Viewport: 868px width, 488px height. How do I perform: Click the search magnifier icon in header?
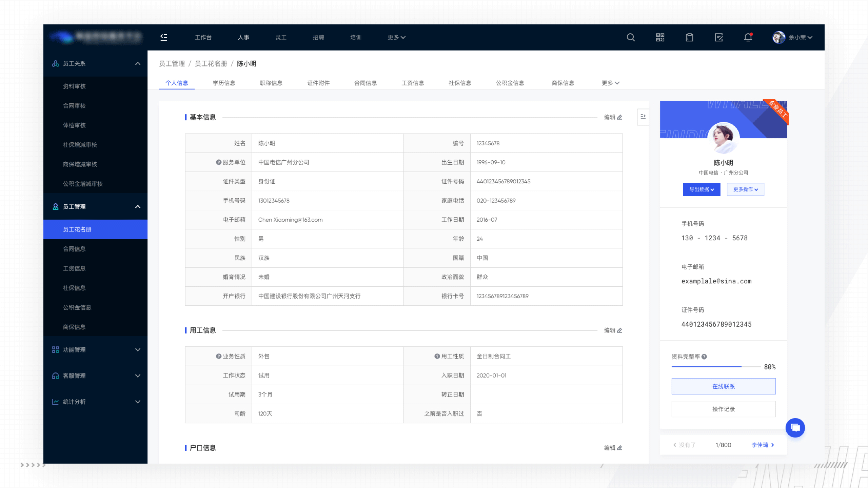pos(631,37)
